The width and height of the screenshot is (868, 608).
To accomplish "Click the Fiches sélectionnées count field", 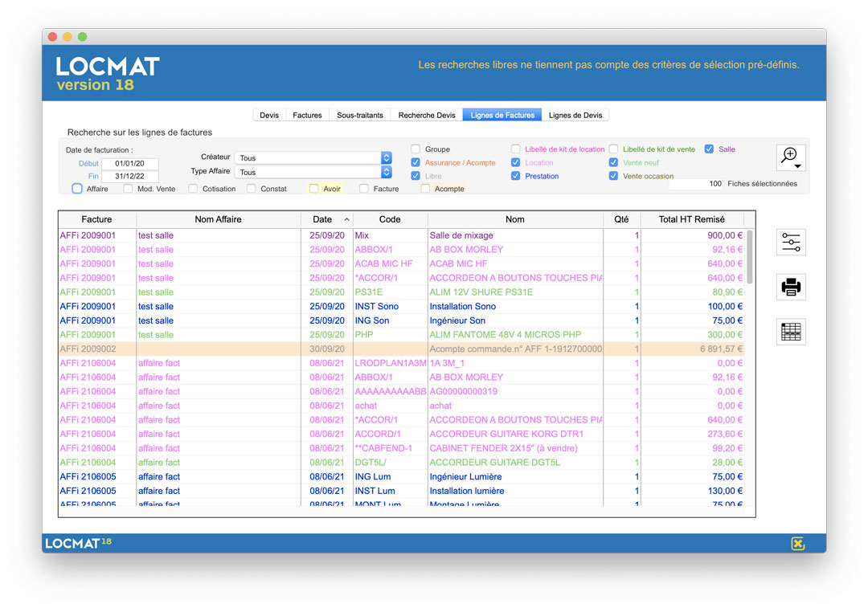I will [x=696, y=184].
